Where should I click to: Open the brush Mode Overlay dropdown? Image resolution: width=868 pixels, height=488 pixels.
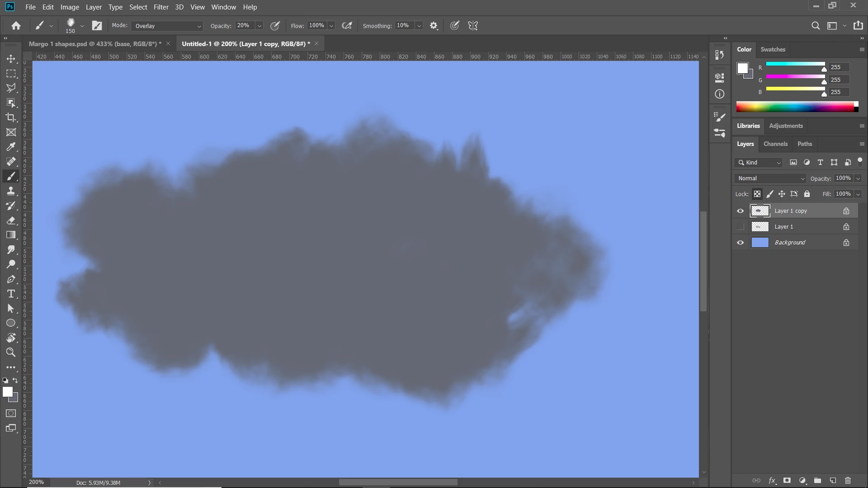pos(167,26)
